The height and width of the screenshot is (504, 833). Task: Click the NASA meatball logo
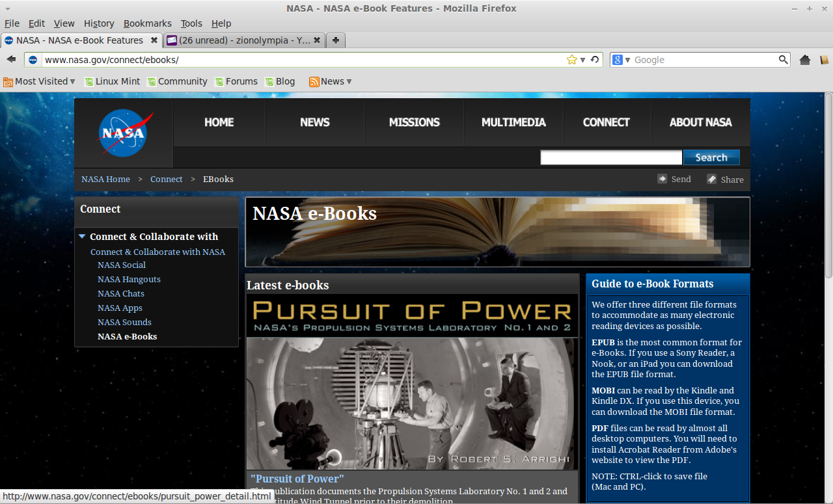125,133
